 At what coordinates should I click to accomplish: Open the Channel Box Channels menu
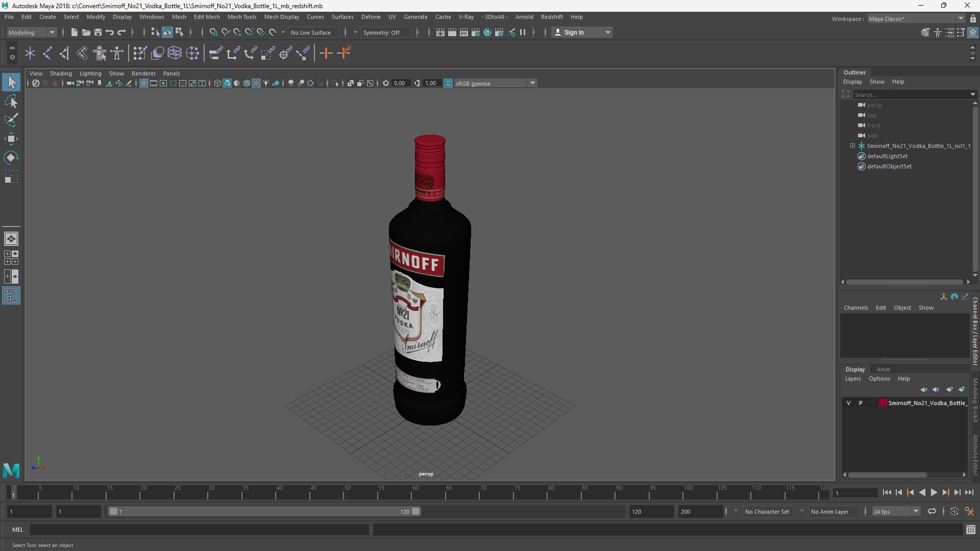855,308
